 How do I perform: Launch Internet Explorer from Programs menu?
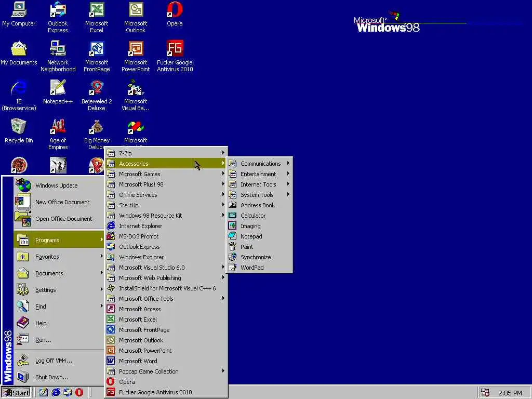[x=166, y=225]
